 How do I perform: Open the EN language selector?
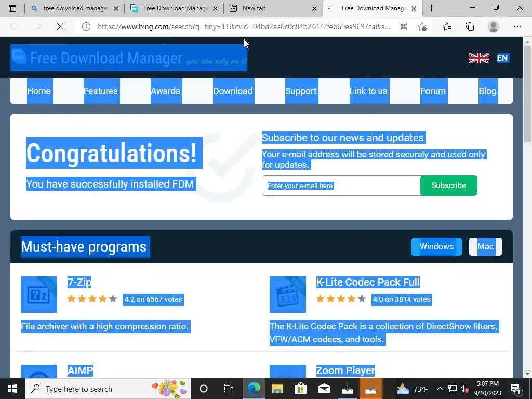click(x=502, y=58)
